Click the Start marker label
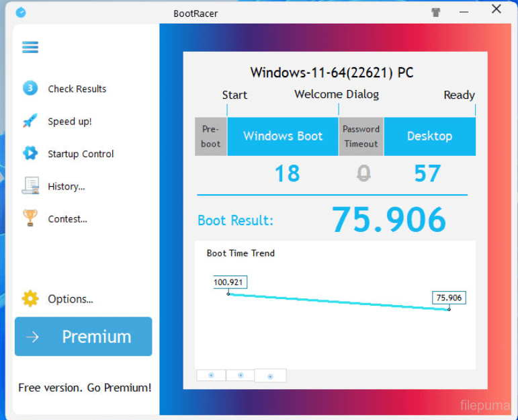Image resolution: width=518 pixels, height=420 pixels. click(x=234, y=95)
